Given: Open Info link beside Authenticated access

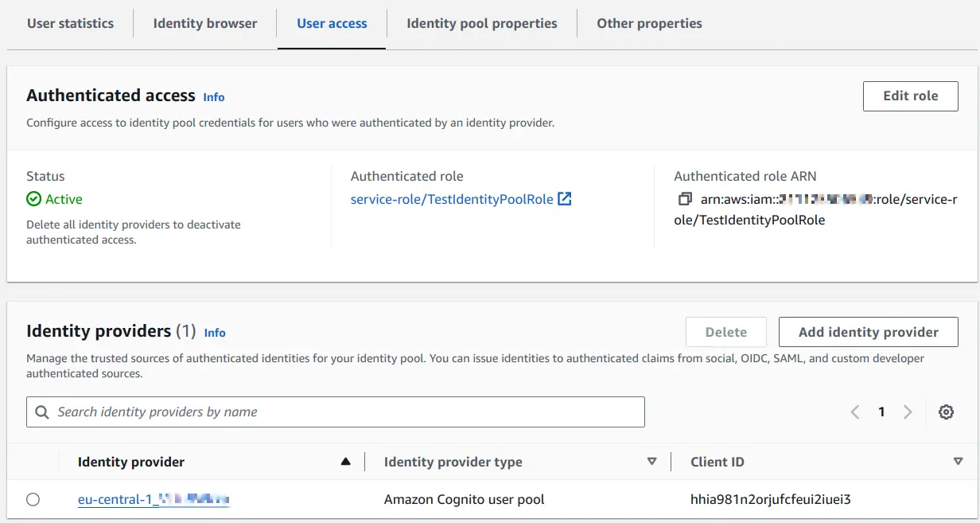Looking at the screenshot, I should click(x=214, y=97).
